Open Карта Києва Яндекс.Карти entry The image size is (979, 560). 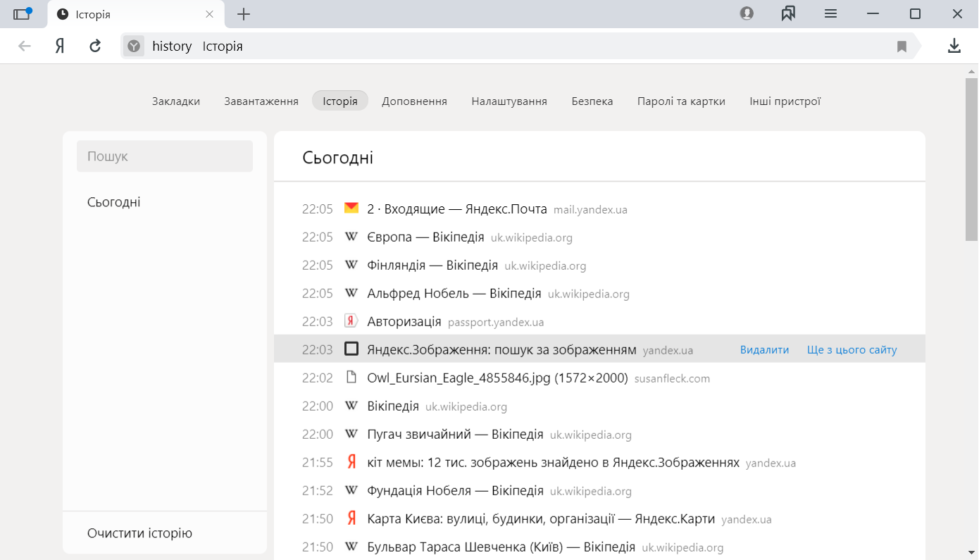click(541, 519)
